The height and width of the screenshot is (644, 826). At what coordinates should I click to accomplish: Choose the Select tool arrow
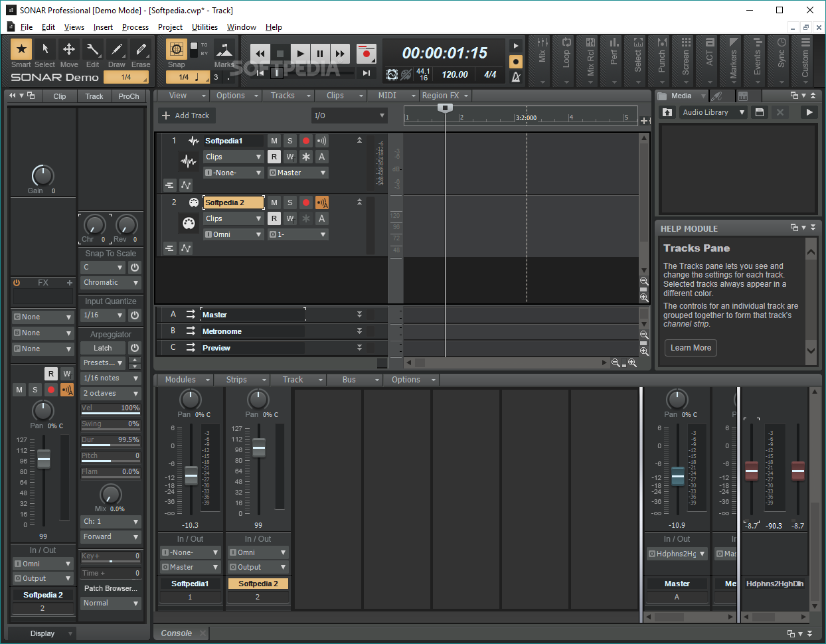click(45, 49)
